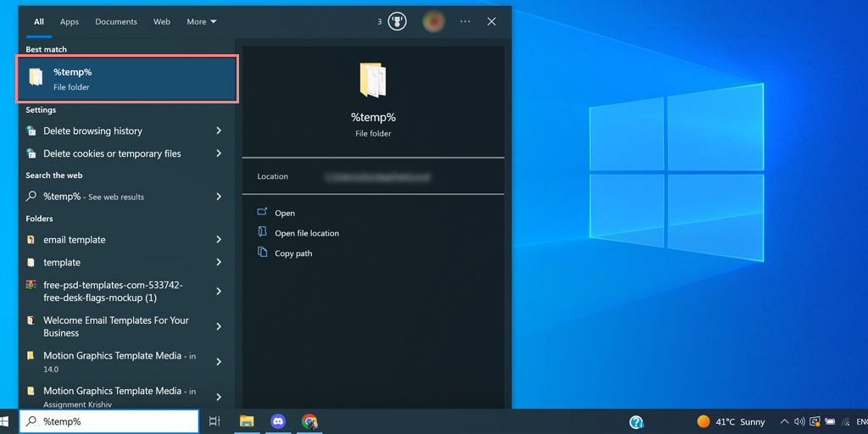Click the Open action icon
This screenshot has height=434, width=868.
[x=263, y=212]
